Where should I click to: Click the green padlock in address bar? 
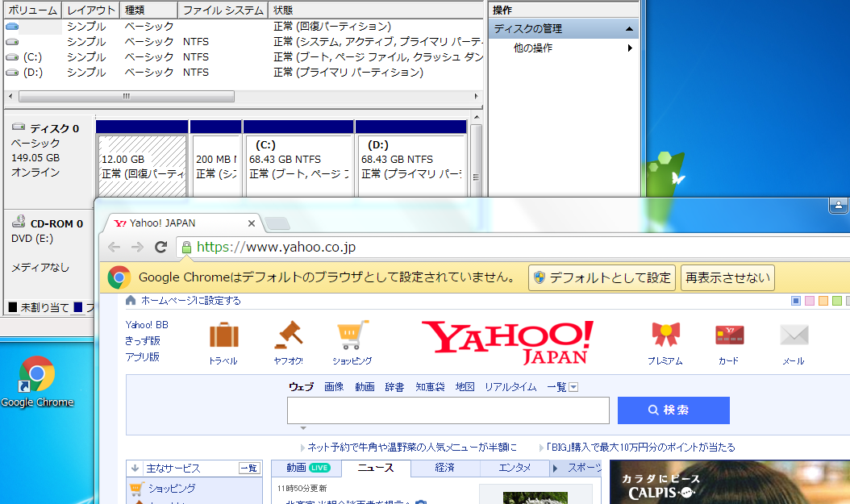pos(186,248)
